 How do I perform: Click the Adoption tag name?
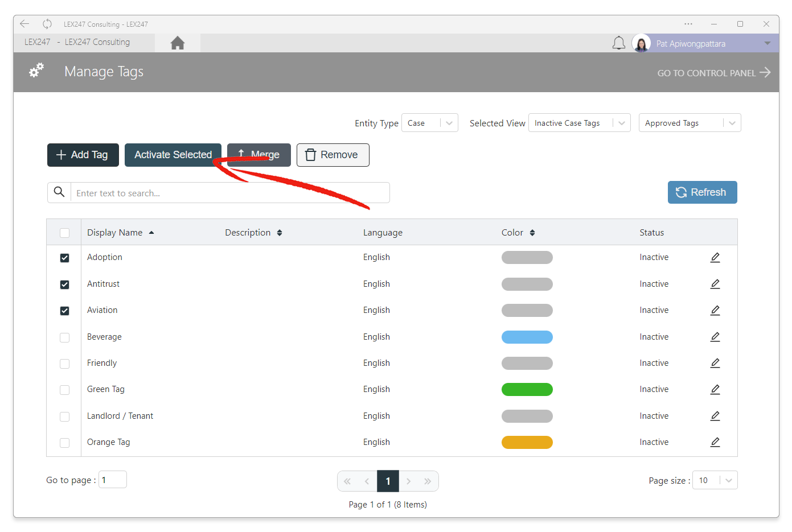[105, 257]
